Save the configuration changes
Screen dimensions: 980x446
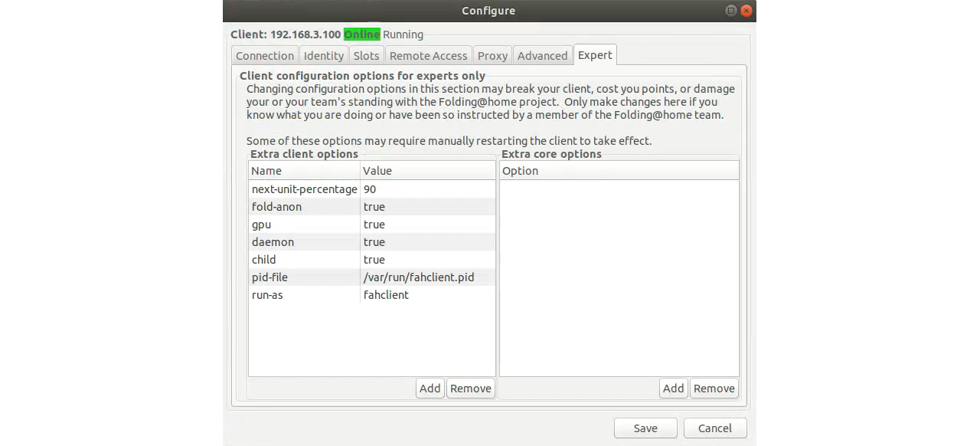(645, 428)
